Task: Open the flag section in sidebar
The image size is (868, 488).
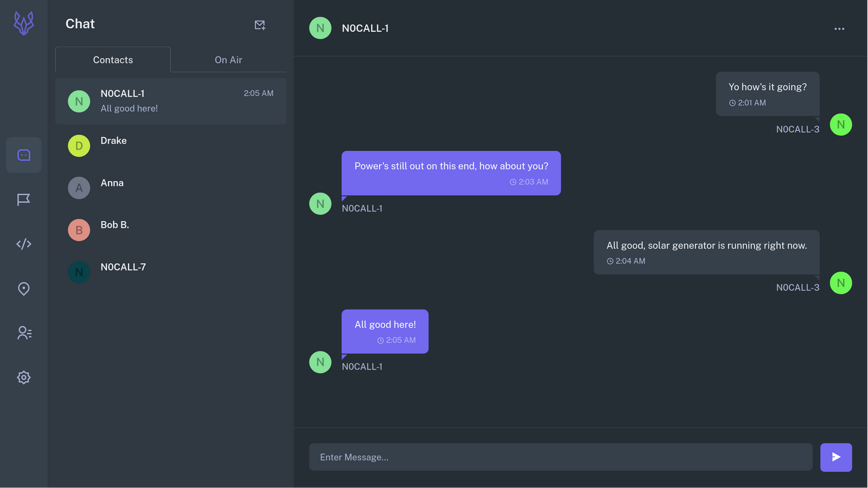Action: point(23,200)
